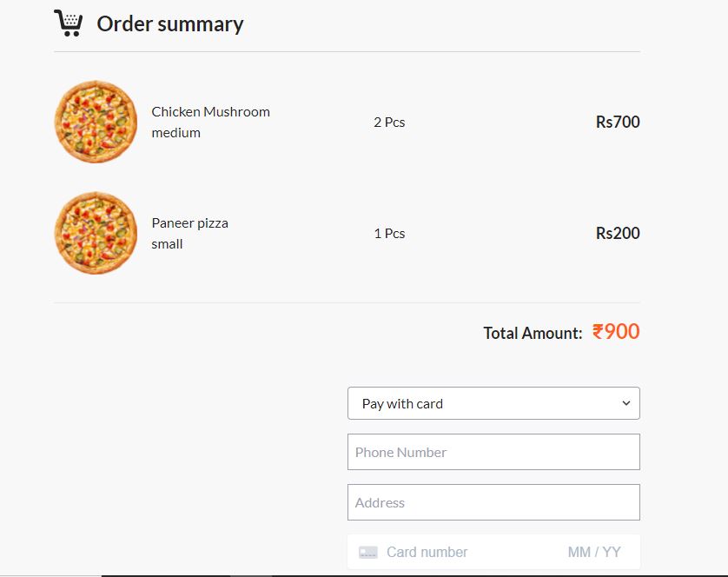Select the Chicken Mushroom medium item name
Image resolution: width=728 pixels, height=577 pixels.
(212, 122)
